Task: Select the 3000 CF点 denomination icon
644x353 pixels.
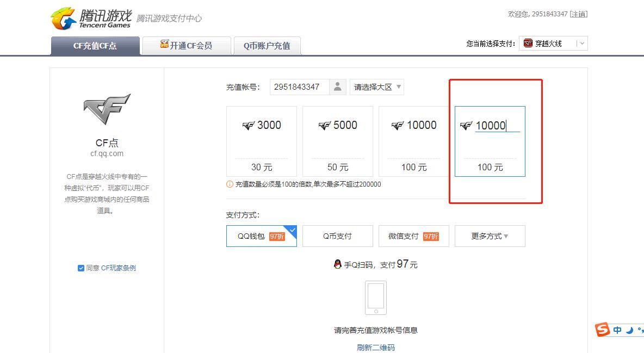Action: tap(250, 125)
